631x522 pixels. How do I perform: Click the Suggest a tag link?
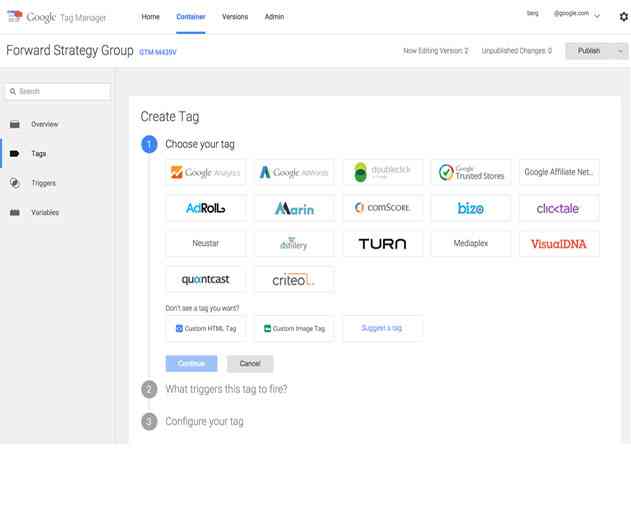[383, 328]
